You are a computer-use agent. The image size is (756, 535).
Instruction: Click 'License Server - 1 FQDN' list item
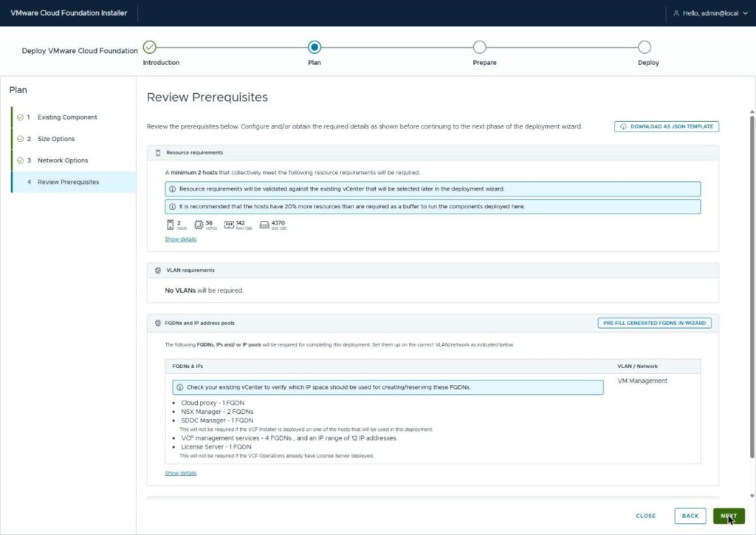(x=216, y=447)
